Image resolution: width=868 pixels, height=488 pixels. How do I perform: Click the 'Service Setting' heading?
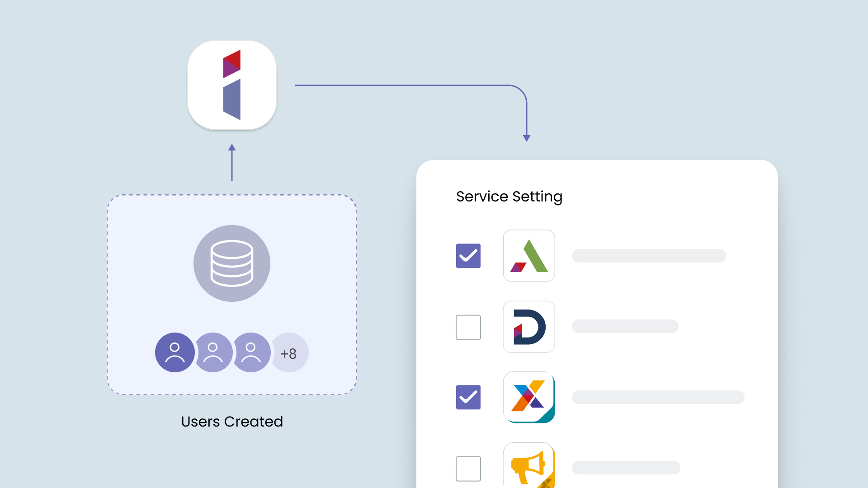coord(509,197)
